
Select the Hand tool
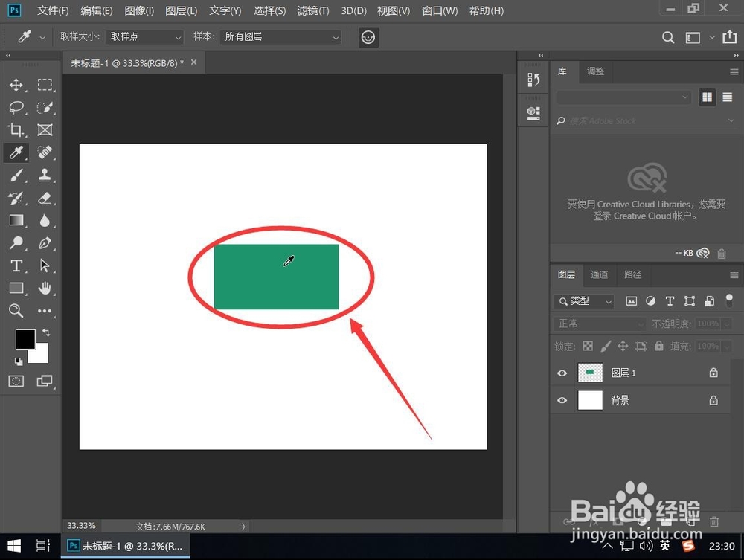point(45,288)
